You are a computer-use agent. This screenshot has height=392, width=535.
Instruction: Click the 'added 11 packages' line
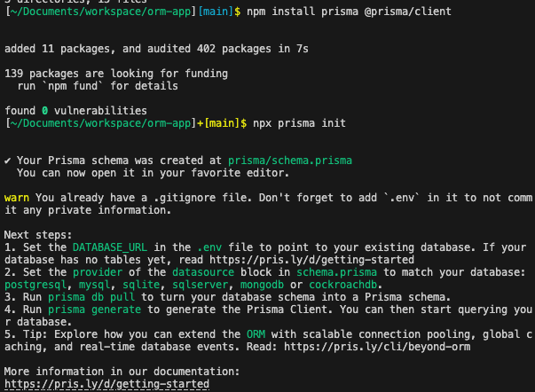click(156, 49)
